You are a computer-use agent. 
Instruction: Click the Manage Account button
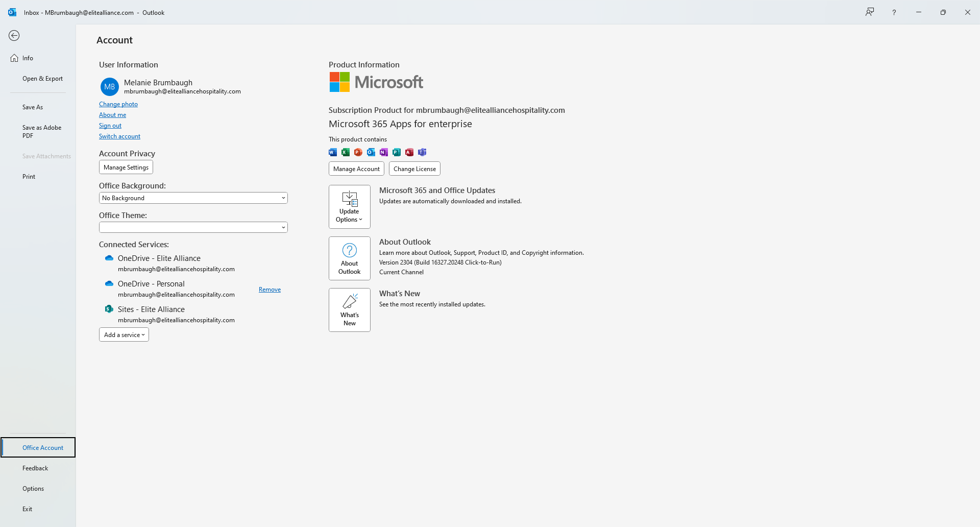click(356, 169)
